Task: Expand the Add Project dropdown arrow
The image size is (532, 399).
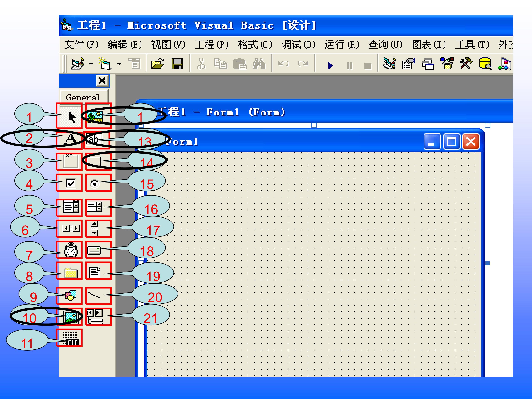Action: [91, 64]
